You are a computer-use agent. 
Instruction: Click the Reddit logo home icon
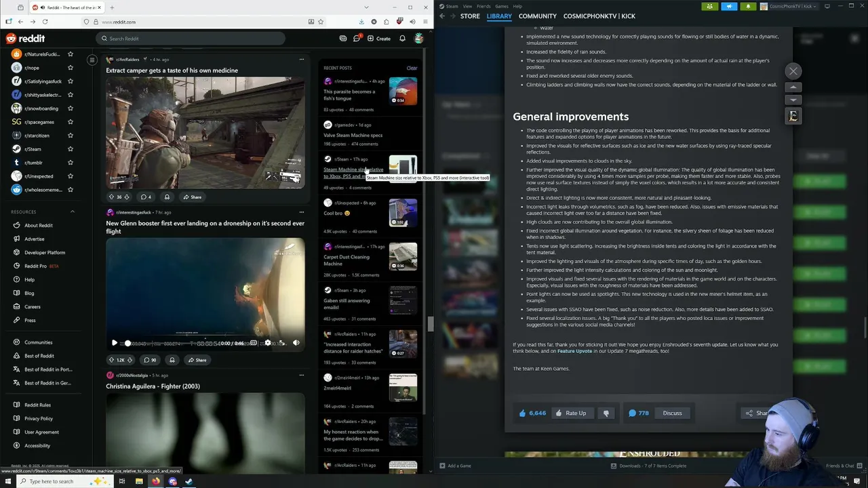[x=25, y=39]
